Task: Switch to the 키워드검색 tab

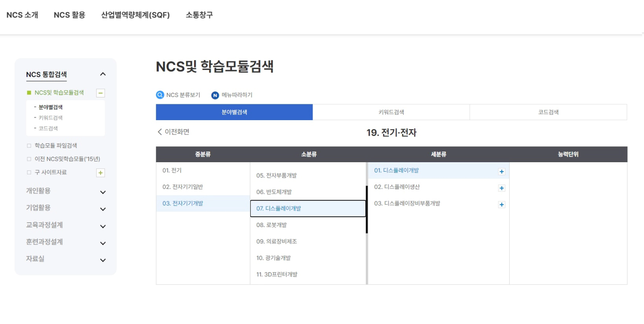Action: pos(391,112)
